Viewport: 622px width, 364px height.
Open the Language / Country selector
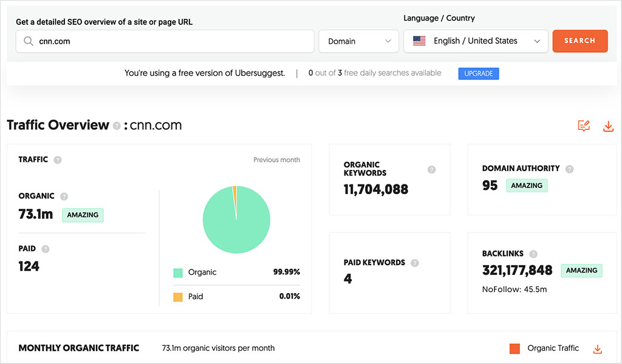pos(476,41)
